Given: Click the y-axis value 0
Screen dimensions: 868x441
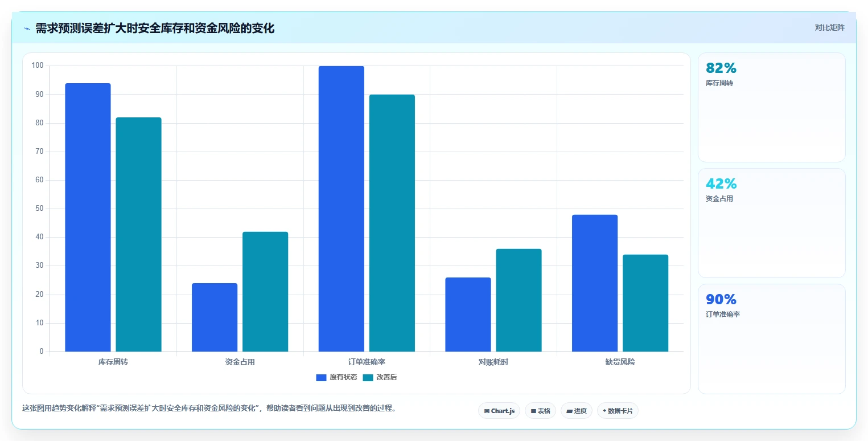Looking at the screenshot, I should click(42, 352).
